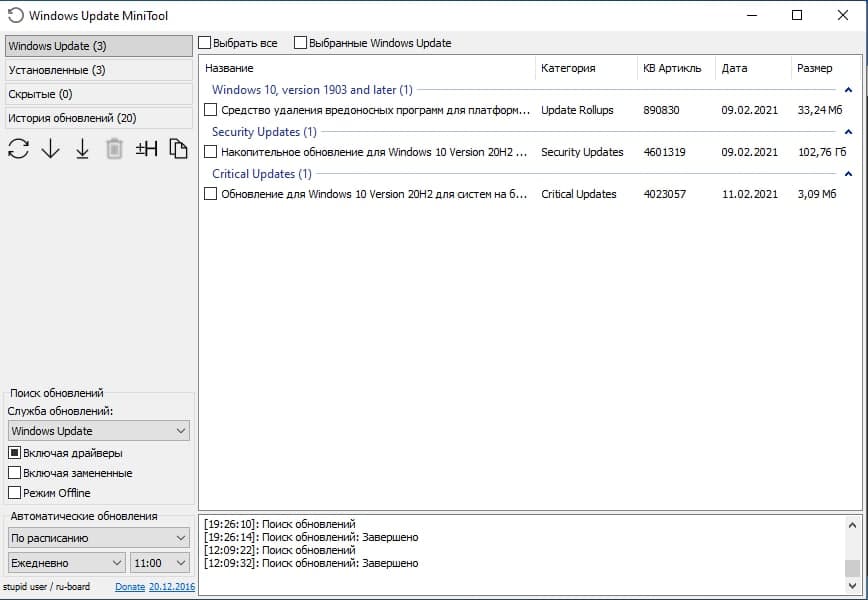Toggle the 'Выбранные Windows Update' checkbox
Viewport: 868px width, 600px height.
tap(300, 43)
